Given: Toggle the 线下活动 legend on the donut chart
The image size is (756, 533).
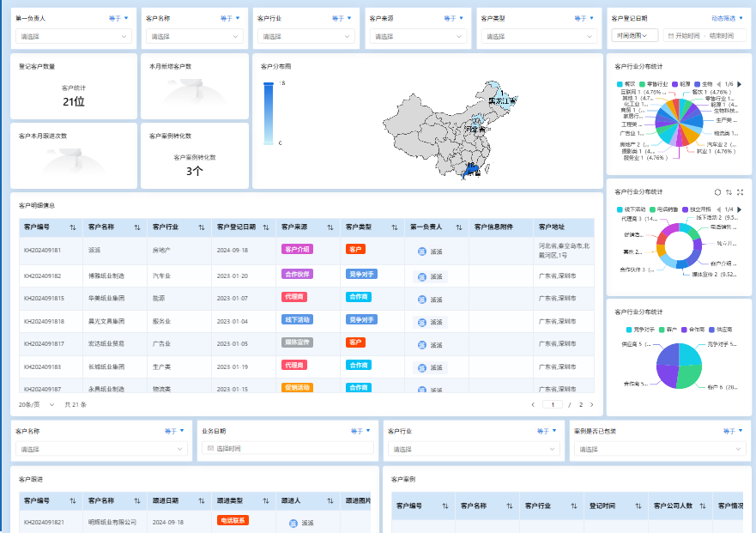Looking at the screenshot, I should (629, 209).
